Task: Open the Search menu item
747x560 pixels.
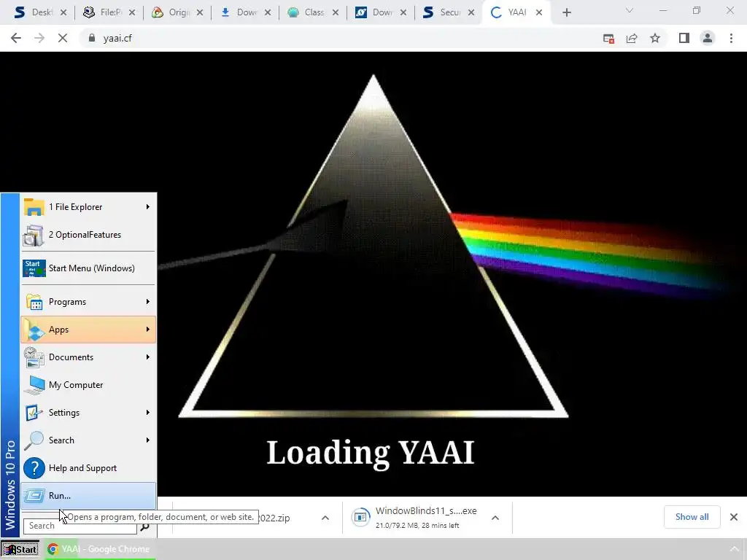Action: (x=88, y=440)
